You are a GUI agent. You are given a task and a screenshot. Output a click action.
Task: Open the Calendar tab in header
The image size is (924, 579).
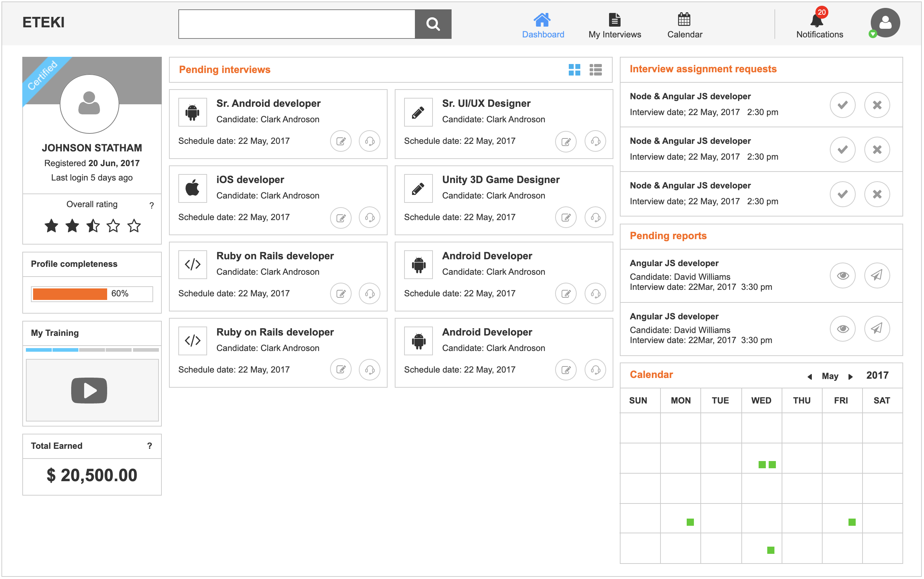tap(685, 25)
